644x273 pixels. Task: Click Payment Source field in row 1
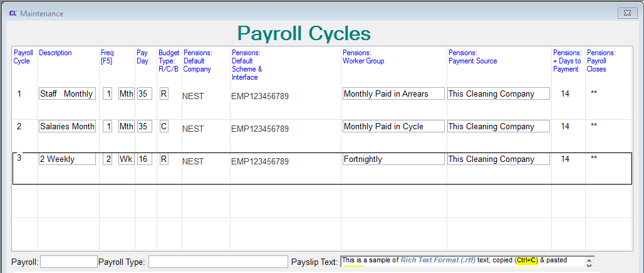[498, 94]
